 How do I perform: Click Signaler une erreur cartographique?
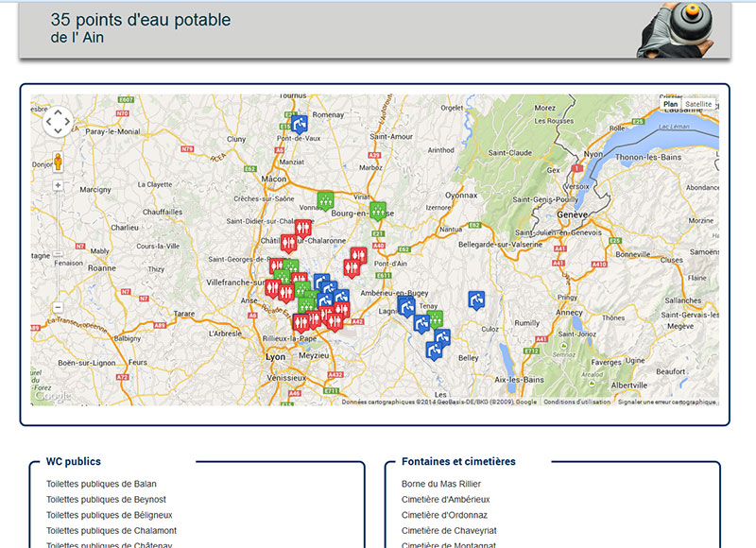tap(667, 402)
